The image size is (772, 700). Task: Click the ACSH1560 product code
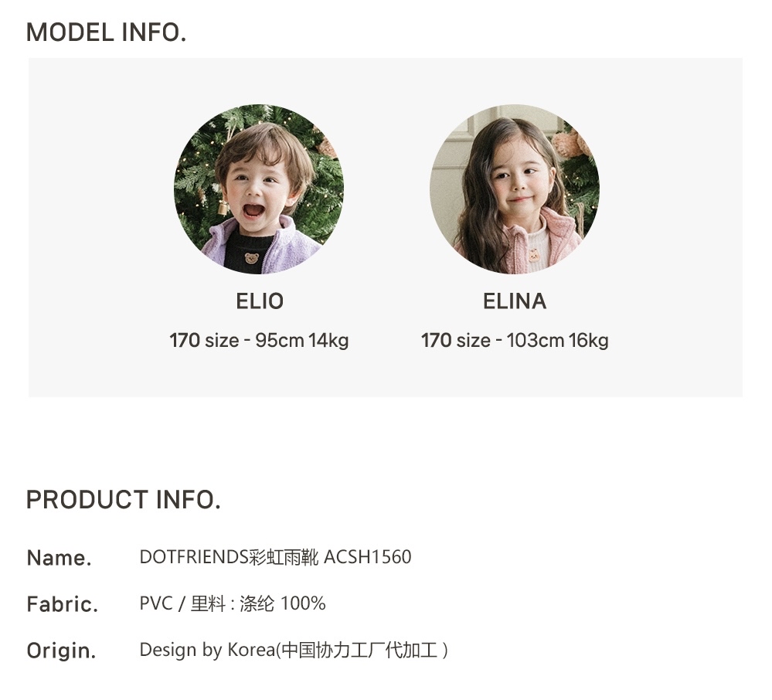(368, 557)
